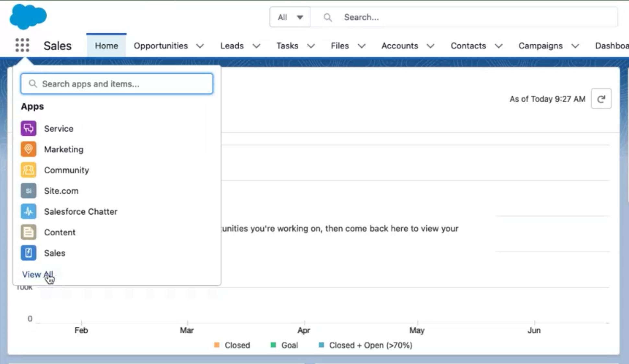Open the Files tab

340,46
